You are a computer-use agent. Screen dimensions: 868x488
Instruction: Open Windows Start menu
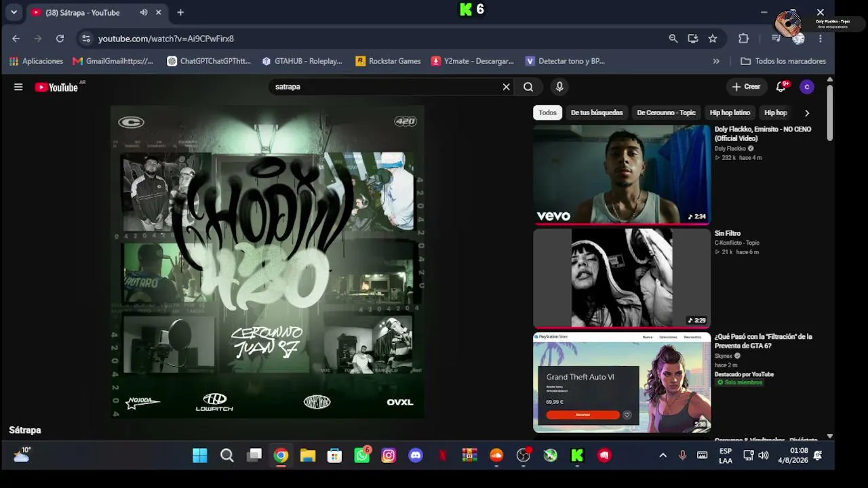coord(200,455)
